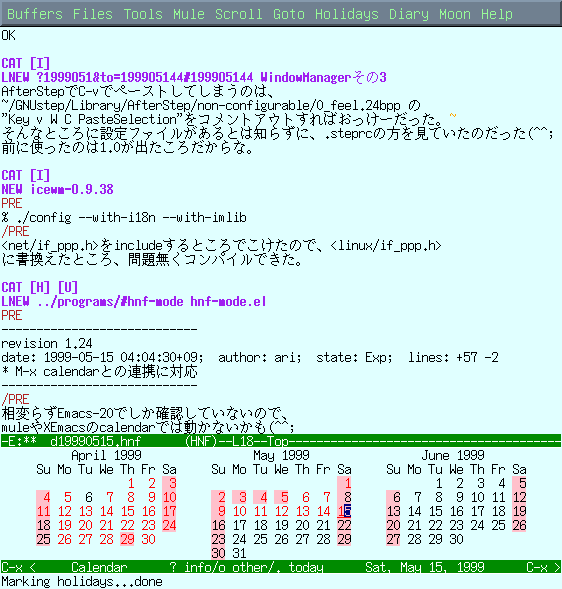Click the 'May 1999' month heading
Viewport: 562px width, 589px height.
[281, 455]
